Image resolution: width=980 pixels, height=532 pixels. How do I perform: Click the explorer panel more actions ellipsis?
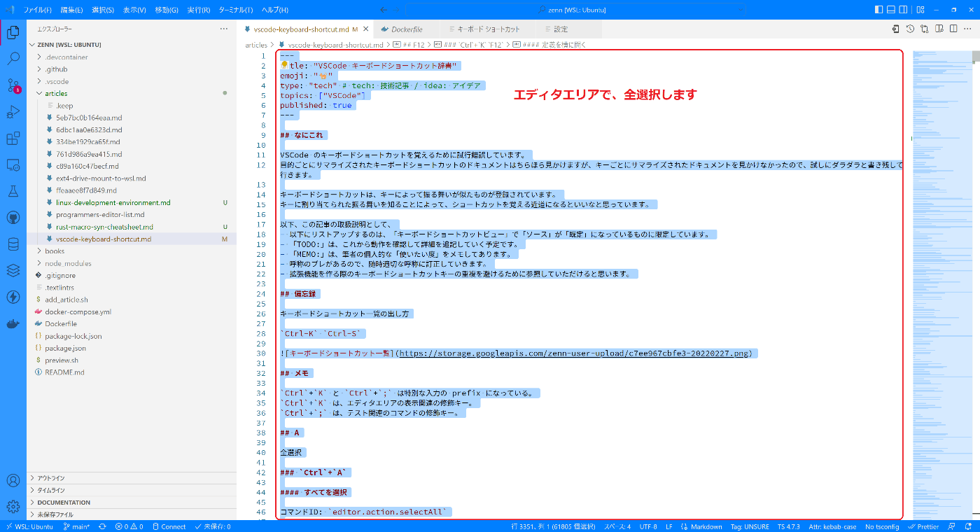pyautogui.click(x=223, y=29)
